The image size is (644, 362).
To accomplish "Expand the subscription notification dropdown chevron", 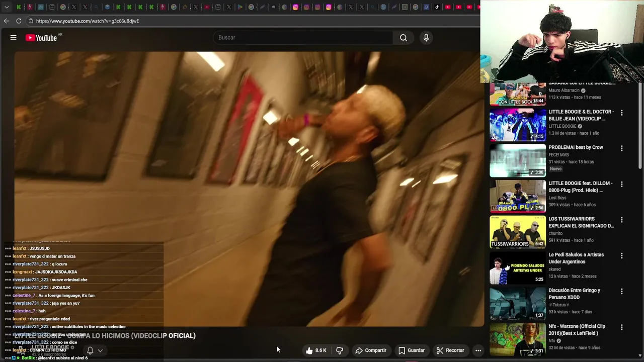I will [100, 350].
